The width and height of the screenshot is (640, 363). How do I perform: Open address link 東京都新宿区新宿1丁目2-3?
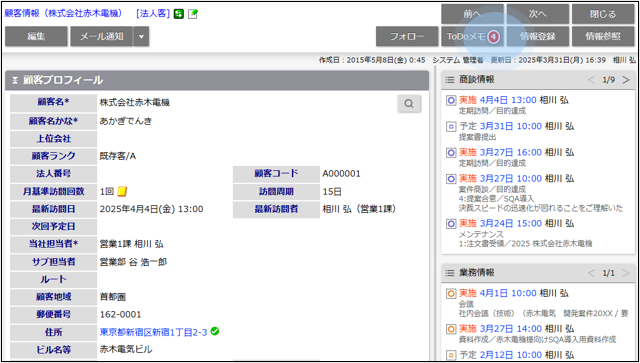pyautogui.click(x=154, y=332)
